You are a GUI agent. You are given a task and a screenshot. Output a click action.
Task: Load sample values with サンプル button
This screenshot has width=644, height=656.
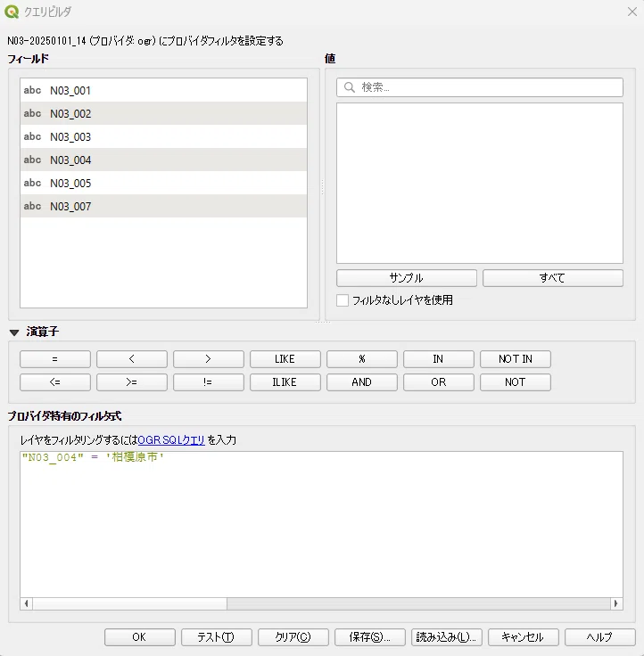click(x=406, y=278)
